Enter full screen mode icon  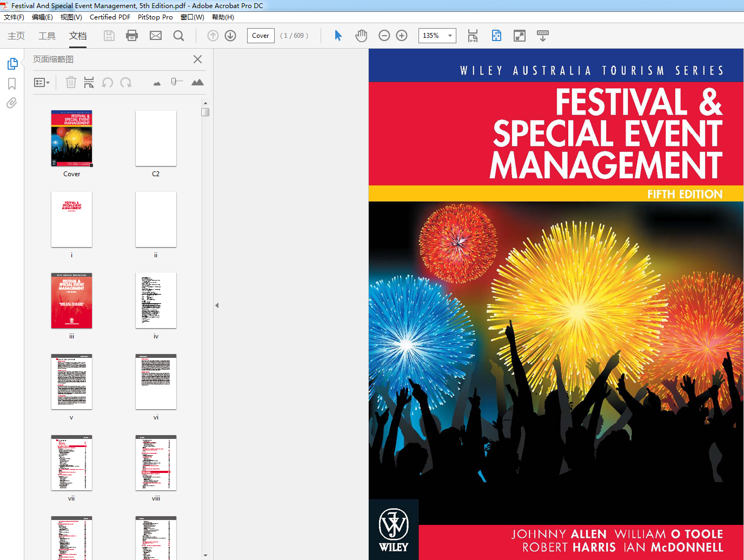[520, 36]
